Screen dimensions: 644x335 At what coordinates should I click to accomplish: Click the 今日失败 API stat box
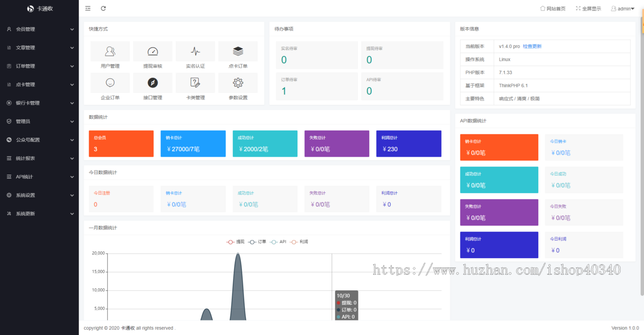click(x=584, y=213)
